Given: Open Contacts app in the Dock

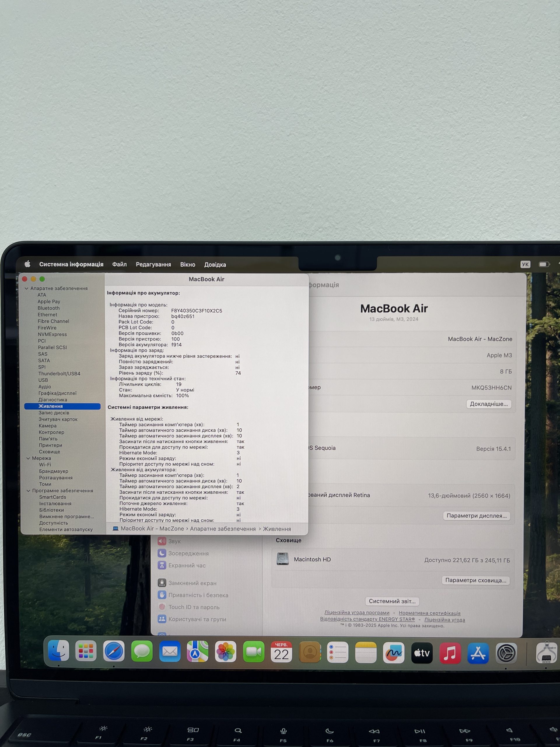Looking at the screenshot, I should pos(310,652).
